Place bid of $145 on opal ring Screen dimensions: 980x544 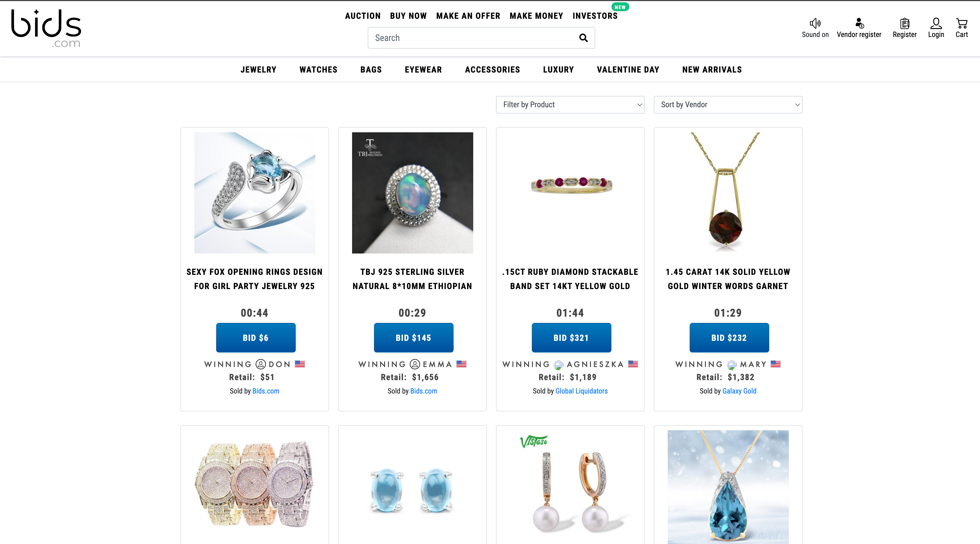[413, 338]
